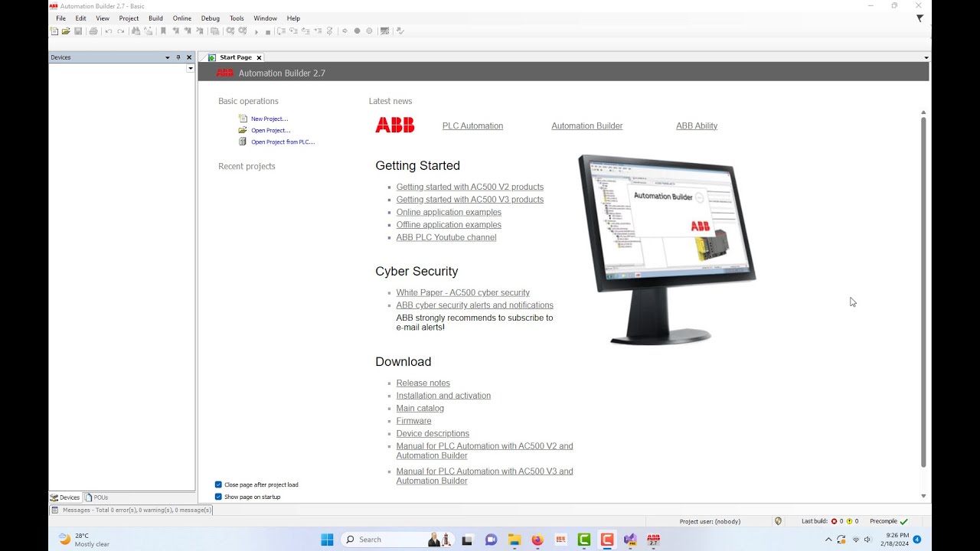Open the ABB Ability link
This screenshot has height=551, width=980.
[x=697, y=126]
